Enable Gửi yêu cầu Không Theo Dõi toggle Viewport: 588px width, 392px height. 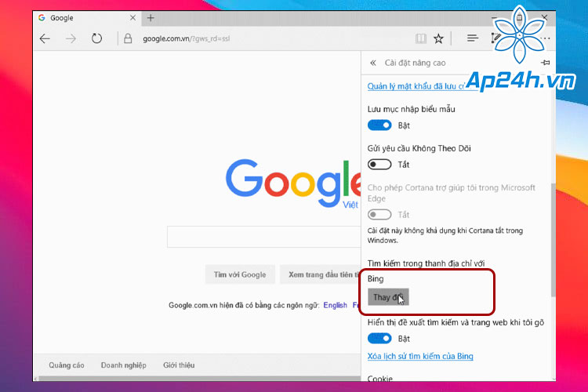(379, 165)
